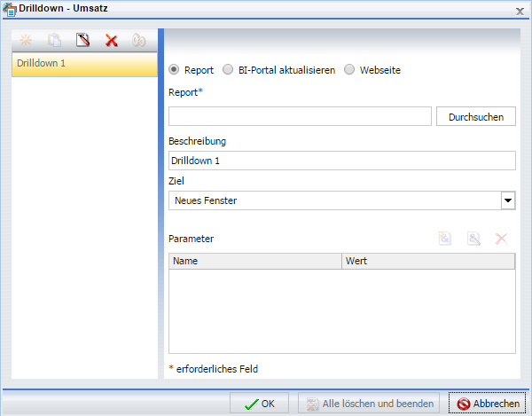This screenshot has height=416, width=532.
Task: Click the faded link icon in left toolbar
Action: pos(139,41)
